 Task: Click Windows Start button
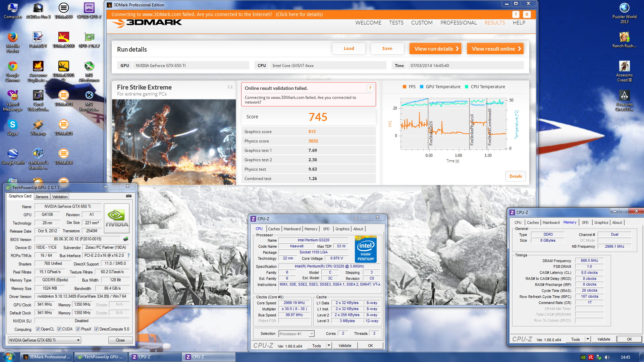pos(8,356)
